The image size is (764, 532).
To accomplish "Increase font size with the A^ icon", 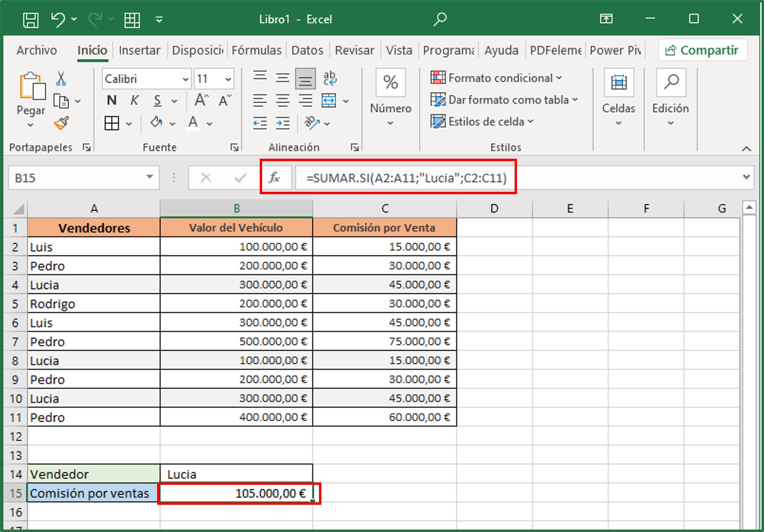I will pos(200,100).
